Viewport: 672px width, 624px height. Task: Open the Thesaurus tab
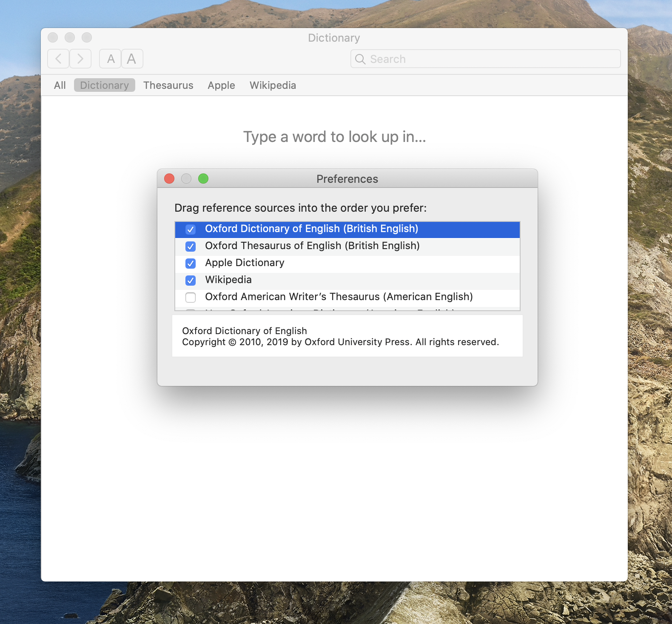168,85
